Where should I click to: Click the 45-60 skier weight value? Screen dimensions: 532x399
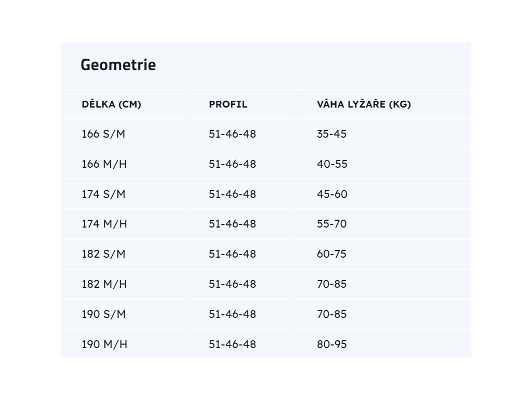(x=332, y=194)
